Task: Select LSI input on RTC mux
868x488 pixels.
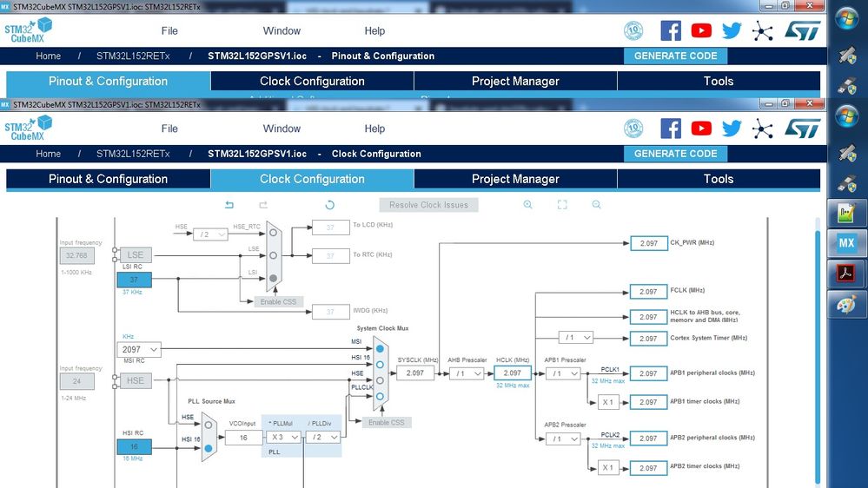Action: coord(273,279)
